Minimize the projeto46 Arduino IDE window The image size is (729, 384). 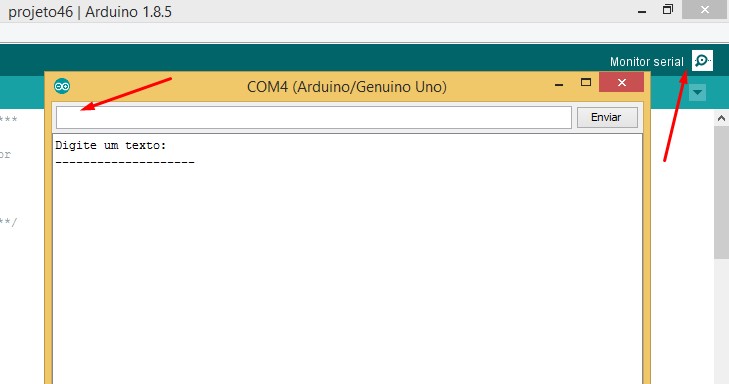click(642, 11)
